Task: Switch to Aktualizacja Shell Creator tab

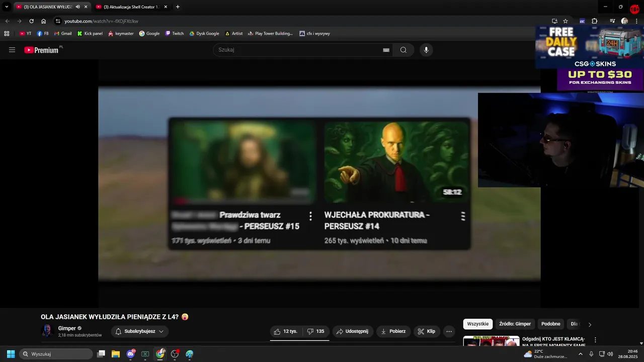Action: tap(131, 7)
